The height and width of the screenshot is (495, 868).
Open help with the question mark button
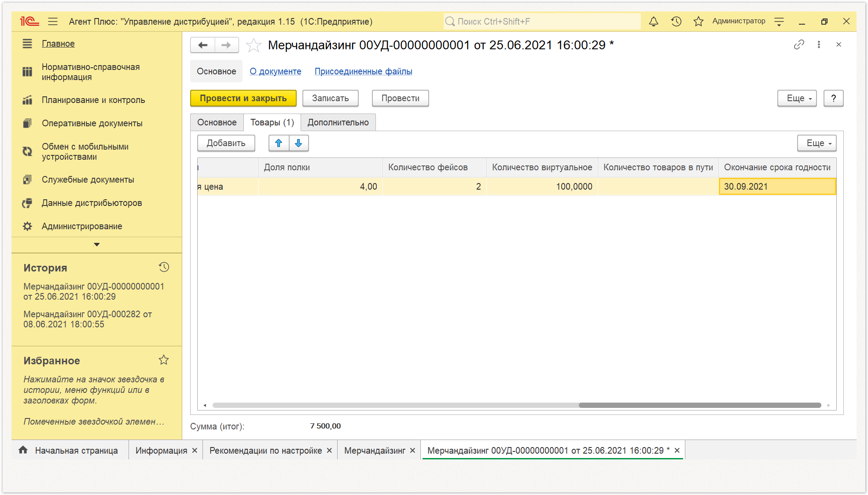833,98
